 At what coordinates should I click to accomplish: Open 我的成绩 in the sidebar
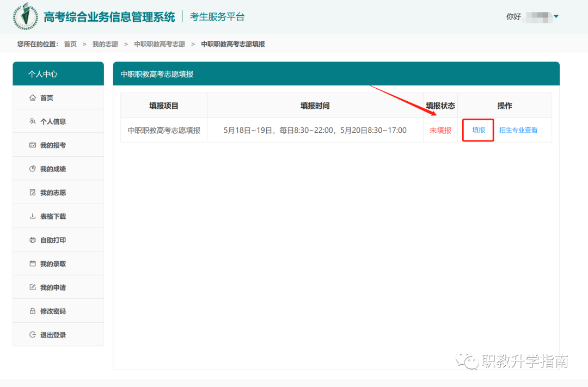point(58,169)
